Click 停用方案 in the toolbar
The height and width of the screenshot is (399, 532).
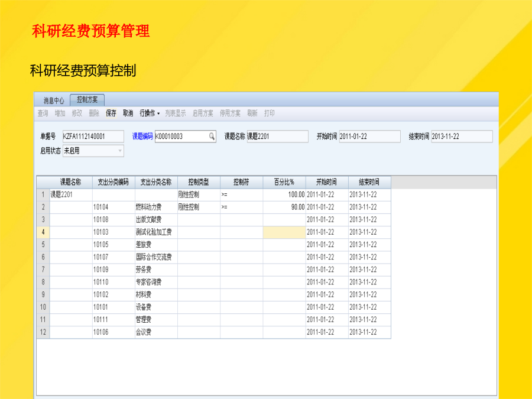click(x=230, y=113)
